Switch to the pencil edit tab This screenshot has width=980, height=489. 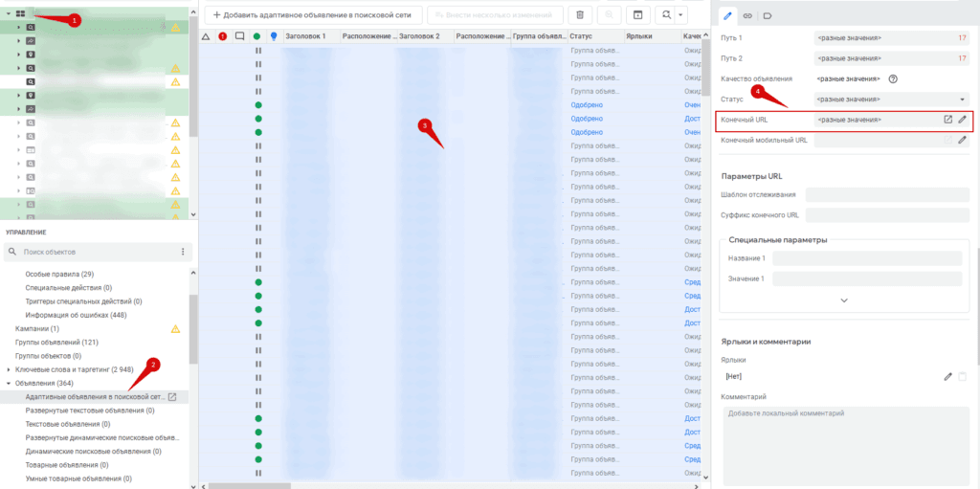tap(727, 15)
